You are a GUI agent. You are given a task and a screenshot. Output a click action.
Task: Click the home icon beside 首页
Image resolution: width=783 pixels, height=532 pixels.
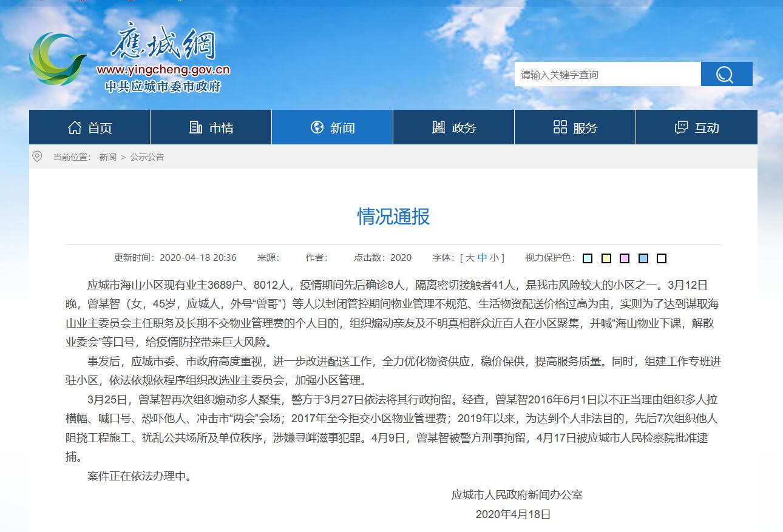click(74, 127)
